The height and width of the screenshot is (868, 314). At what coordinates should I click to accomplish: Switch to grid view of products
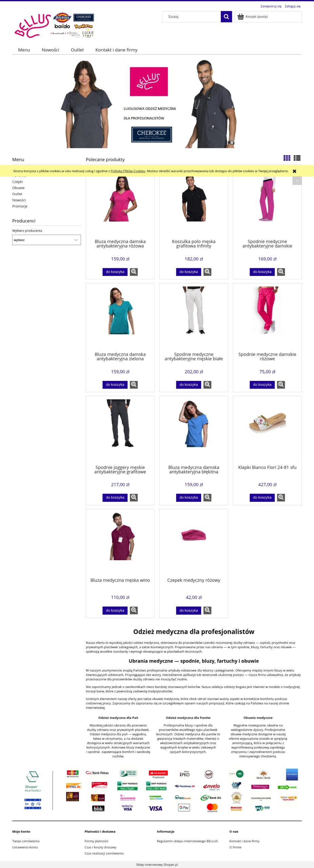click(x=287, y=158)
